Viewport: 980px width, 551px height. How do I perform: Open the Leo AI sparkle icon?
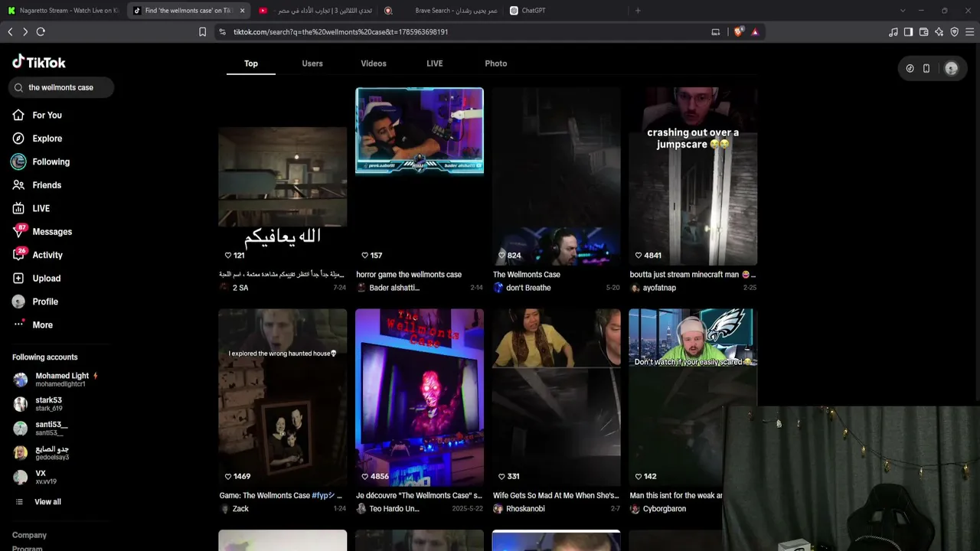pos(939,32)
